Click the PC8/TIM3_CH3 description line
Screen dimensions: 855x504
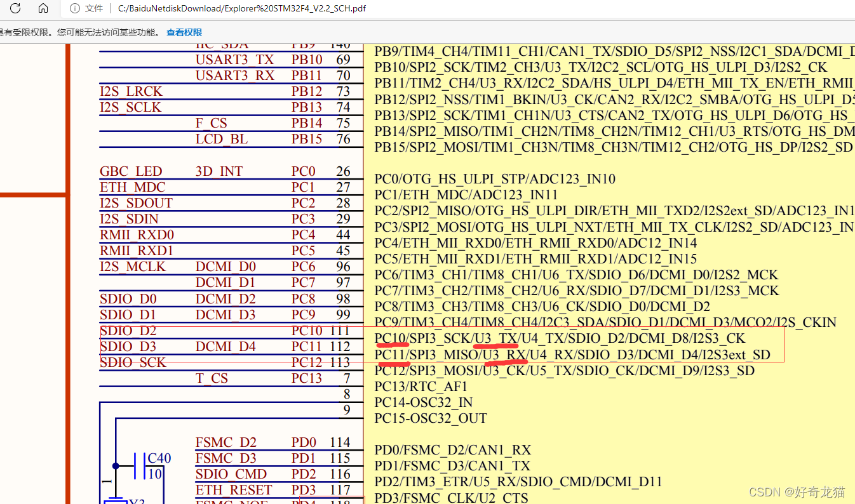tap(542, 307)
